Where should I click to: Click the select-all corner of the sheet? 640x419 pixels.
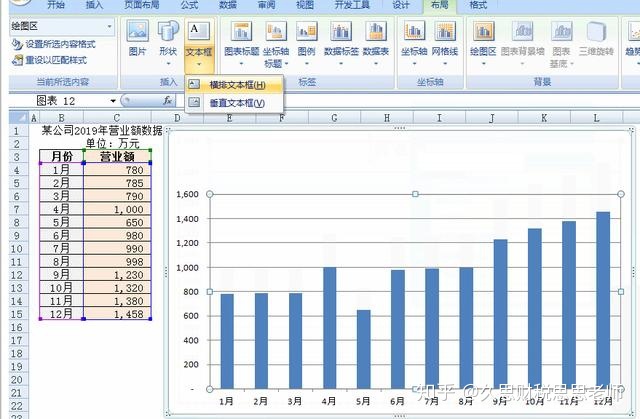pyautogui.click(x=18, y=118)
